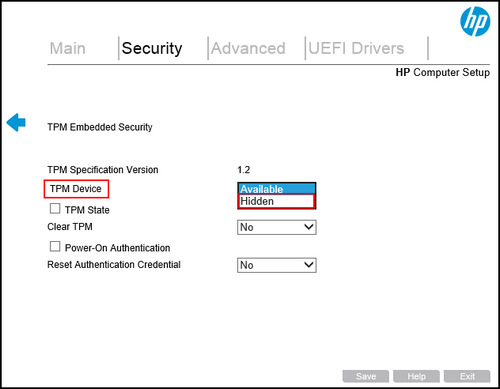Choose Available in TPM Device list
Screen dimensions: 500x389
(x=277, y=189)
